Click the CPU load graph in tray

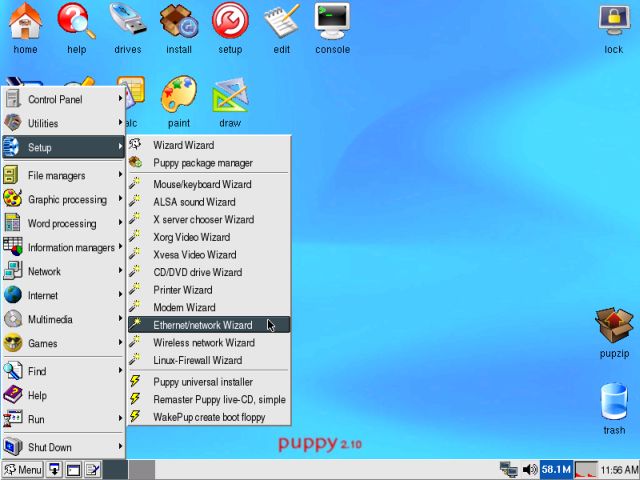(x=586, y=469)
